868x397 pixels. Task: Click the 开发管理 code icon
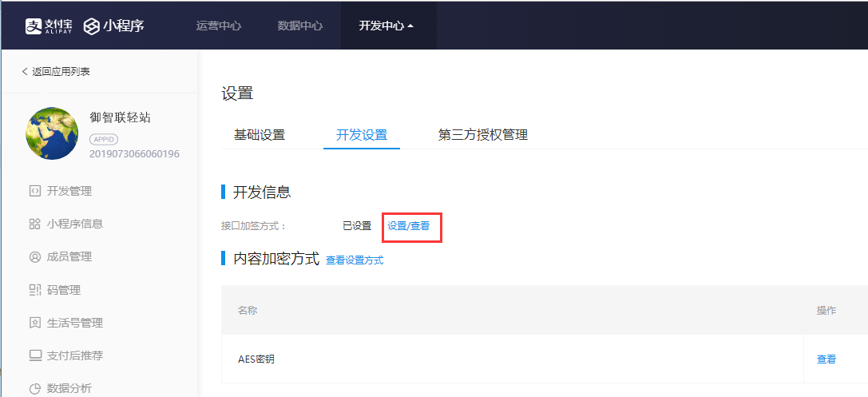[34, 191]
